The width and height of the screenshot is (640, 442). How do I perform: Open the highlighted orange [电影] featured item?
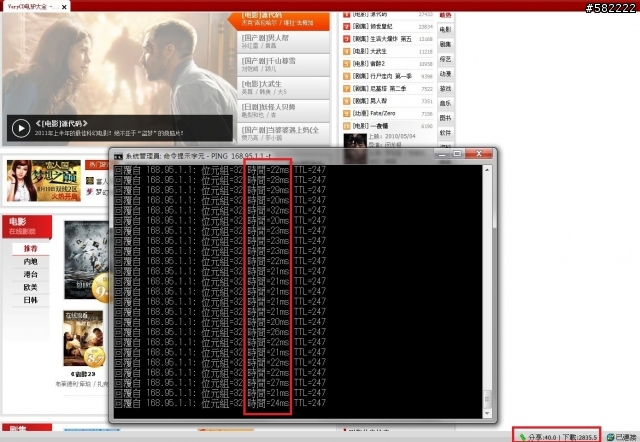282,20
